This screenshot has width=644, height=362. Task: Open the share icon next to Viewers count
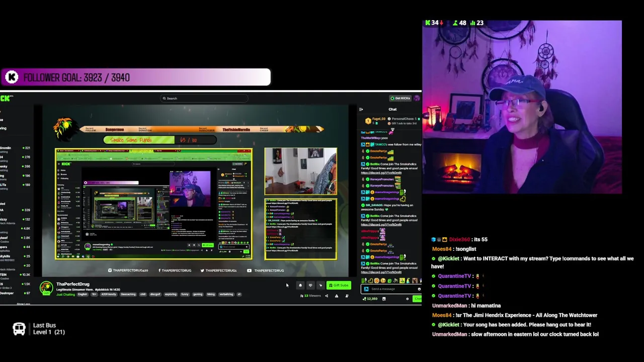(326, 296)
